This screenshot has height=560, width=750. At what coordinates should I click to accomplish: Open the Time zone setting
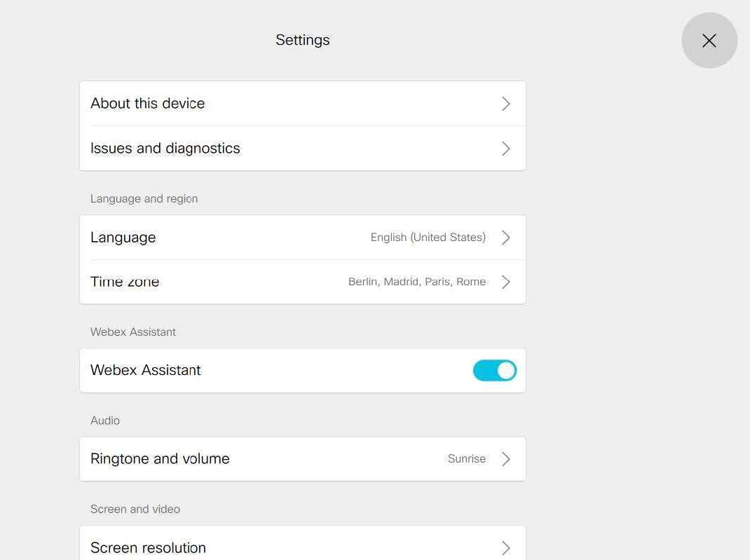(302, 282)
